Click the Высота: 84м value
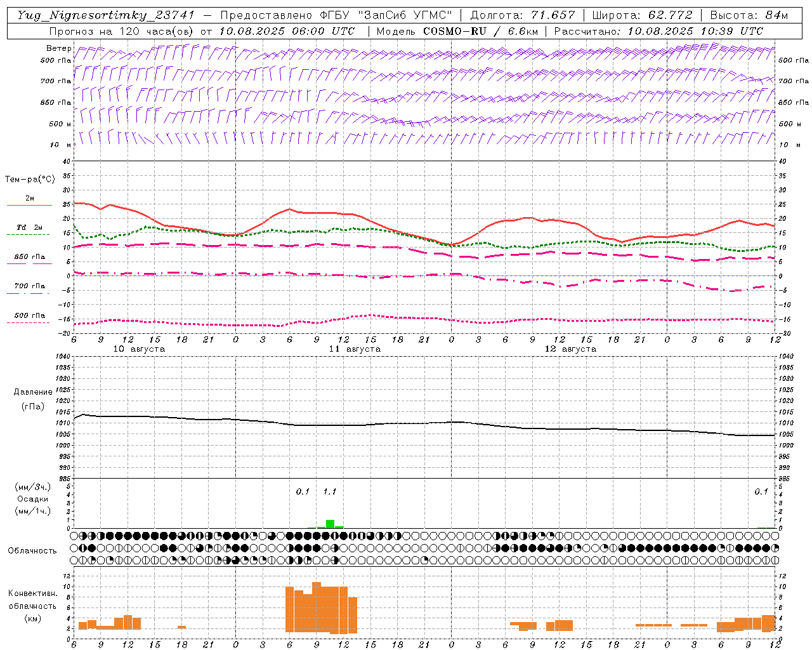Viewport: 812px width, 650px height. [749, 15]
